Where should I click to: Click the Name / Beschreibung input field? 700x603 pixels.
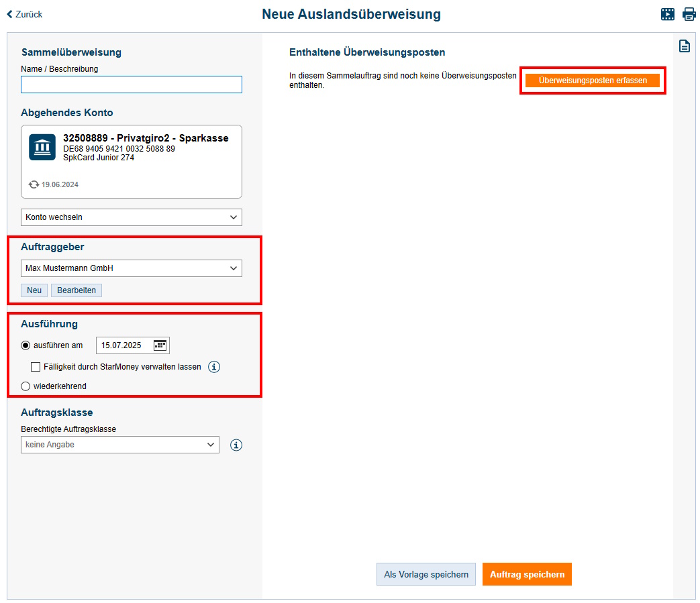[132, 85]
